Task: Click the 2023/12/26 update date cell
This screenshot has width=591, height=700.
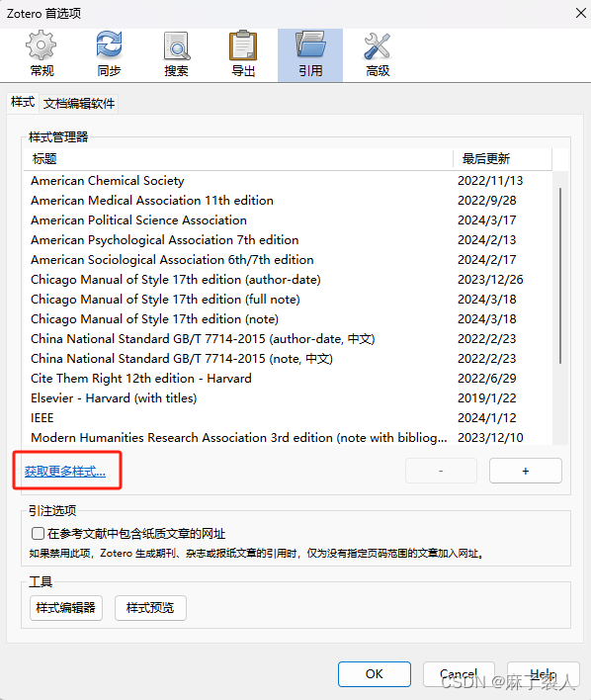Action: coord(490,280)
